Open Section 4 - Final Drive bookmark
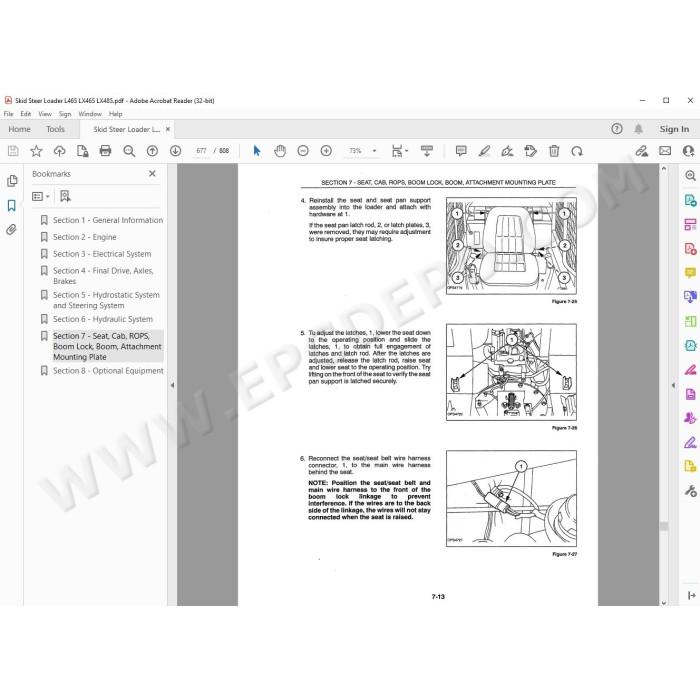Screen dimensions: 700x700 point(103,276)
